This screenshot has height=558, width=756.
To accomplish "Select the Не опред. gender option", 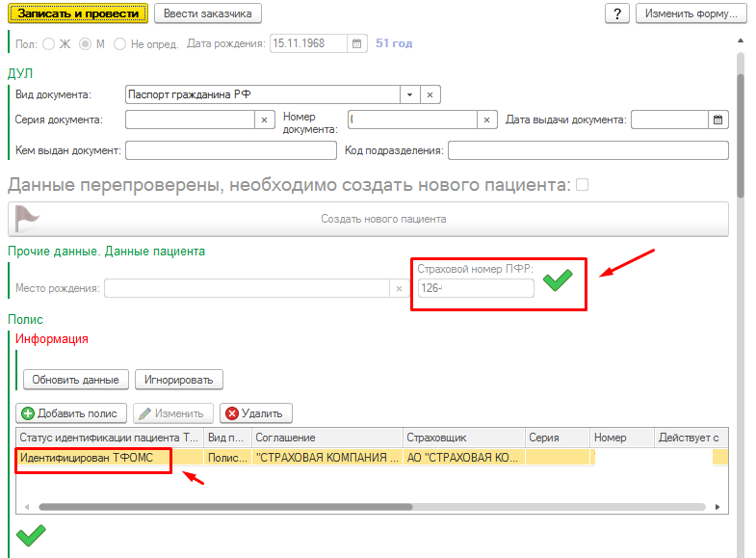I will [x=120, y=44].
